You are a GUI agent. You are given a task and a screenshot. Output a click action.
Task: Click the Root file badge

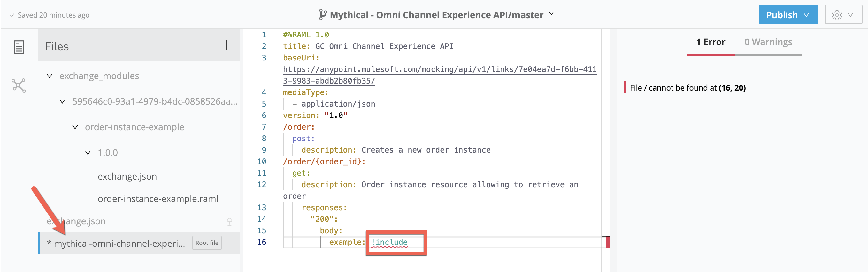207,243
